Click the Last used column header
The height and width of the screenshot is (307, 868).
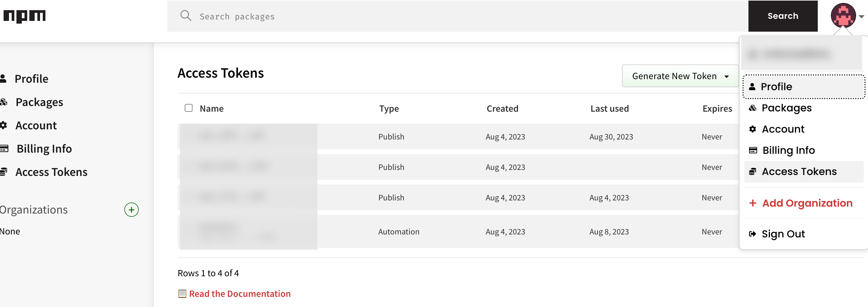pos(609,108)
